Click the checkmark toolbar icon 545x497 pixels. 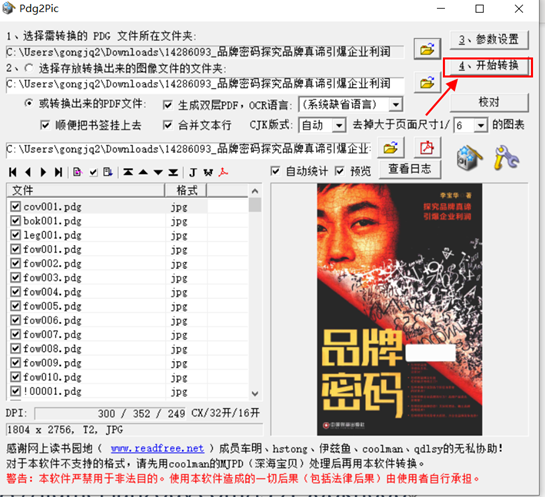pos(93,172)
